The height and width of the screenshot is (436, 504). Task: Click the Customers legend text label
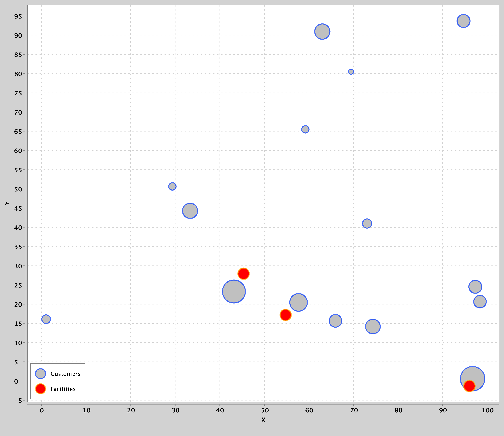65,374
